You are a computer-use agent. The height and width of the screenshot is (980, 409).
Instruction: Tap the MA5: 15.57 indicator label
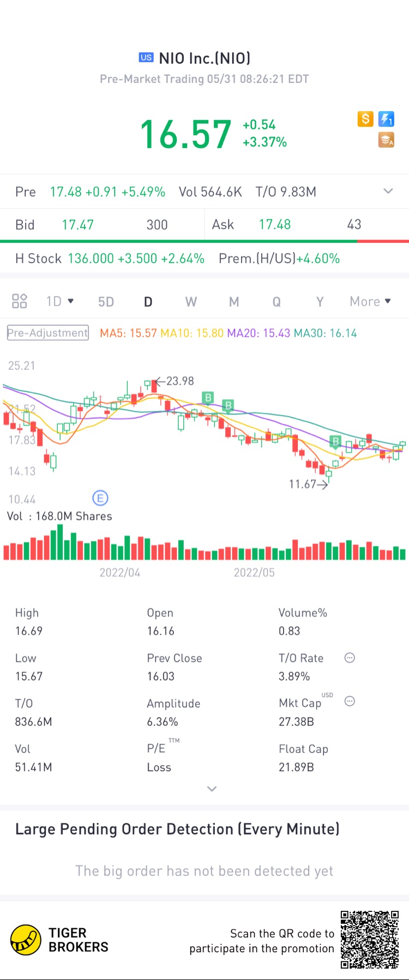pos(128,333)
